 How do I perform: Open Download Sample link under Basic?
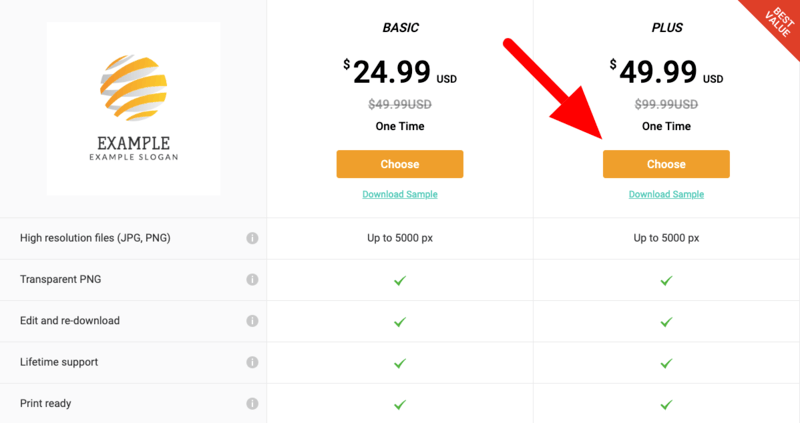(399, 194)
